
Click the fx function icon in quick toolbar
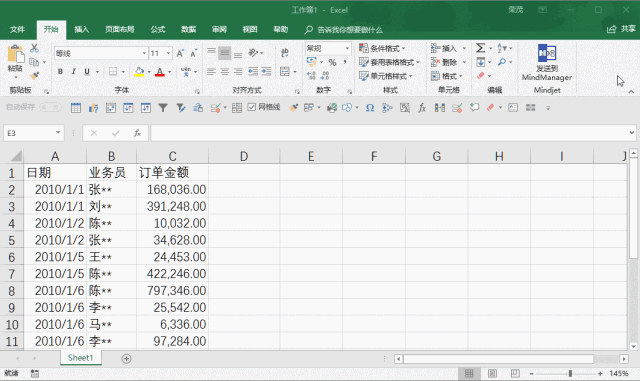pos(422,107)
